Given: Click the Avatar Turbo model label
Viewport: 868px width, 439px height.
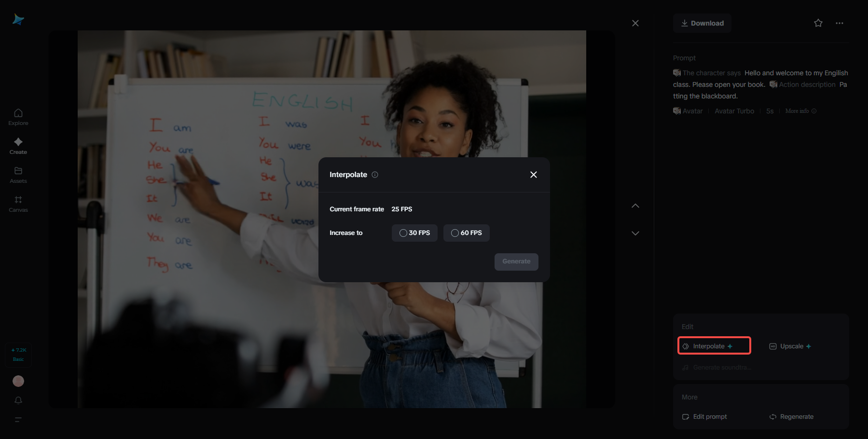Looking at the screenshot, I should click(x=734, y=111).
